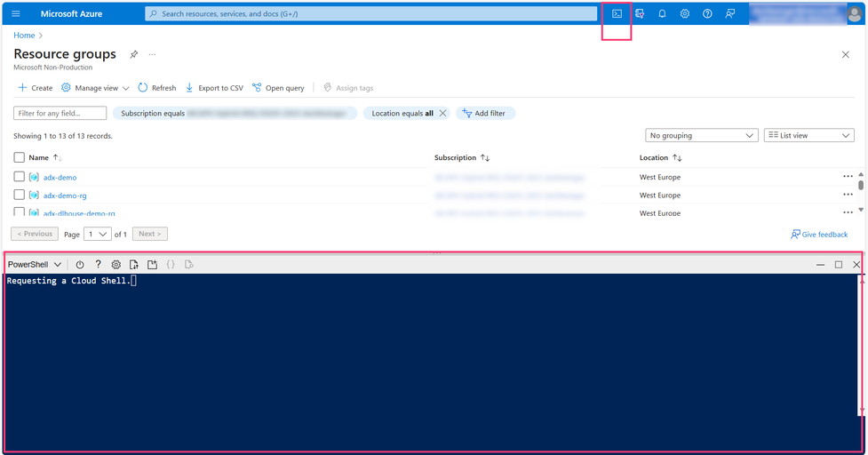Screen dimensions: 868x455
Task: Open more options beside Resource groups title
Action: point(152,54)
